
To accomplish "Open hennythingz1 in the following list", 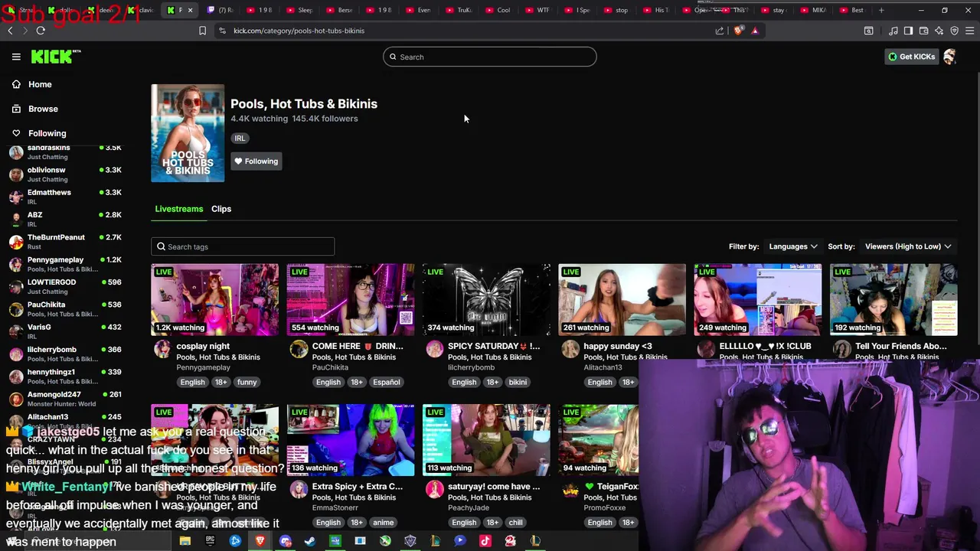I will pyautogui.click(x=65, y=376).
